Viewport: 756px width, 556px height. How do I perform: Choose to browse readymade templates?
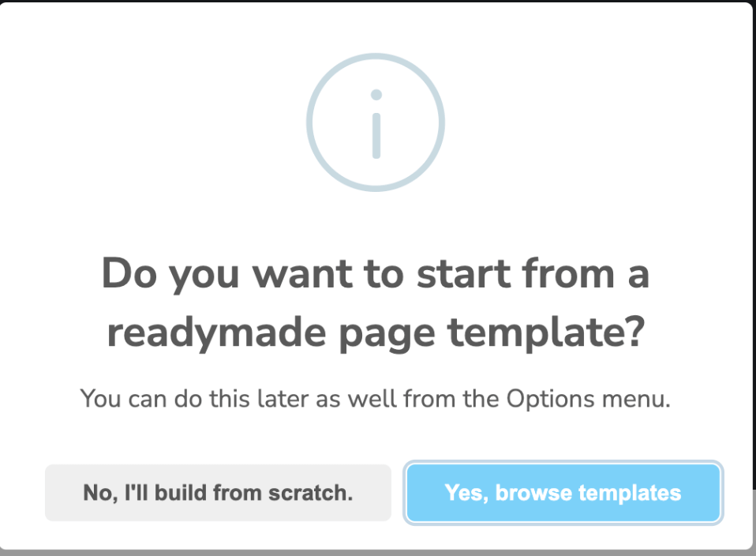(563, 494)
